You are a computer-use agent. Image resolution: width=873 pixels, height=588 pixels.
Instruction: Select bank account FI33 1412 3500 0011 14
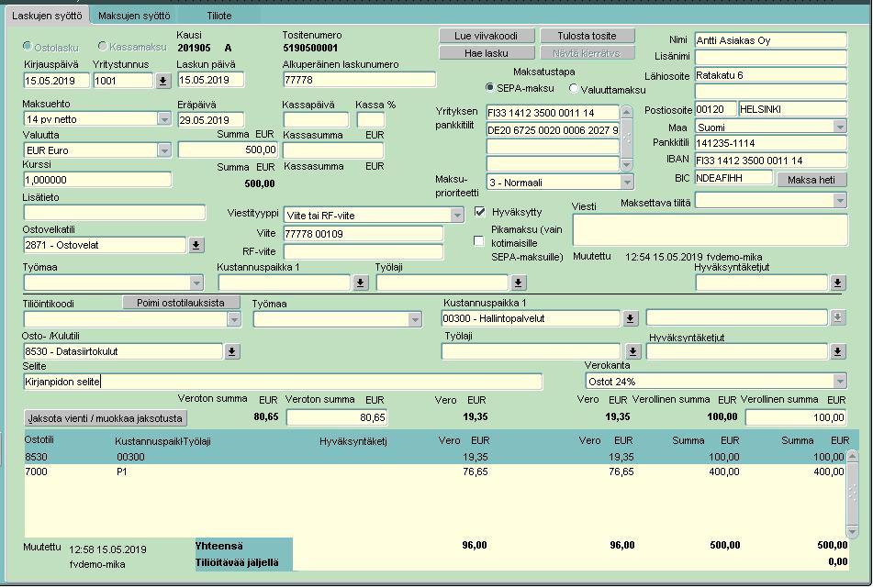pyautogui.click(x=553, y=113)
